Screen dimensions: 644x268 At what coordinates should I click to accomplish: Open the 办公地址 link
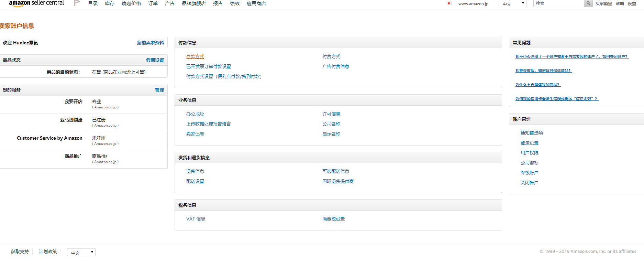pos(195,114)
